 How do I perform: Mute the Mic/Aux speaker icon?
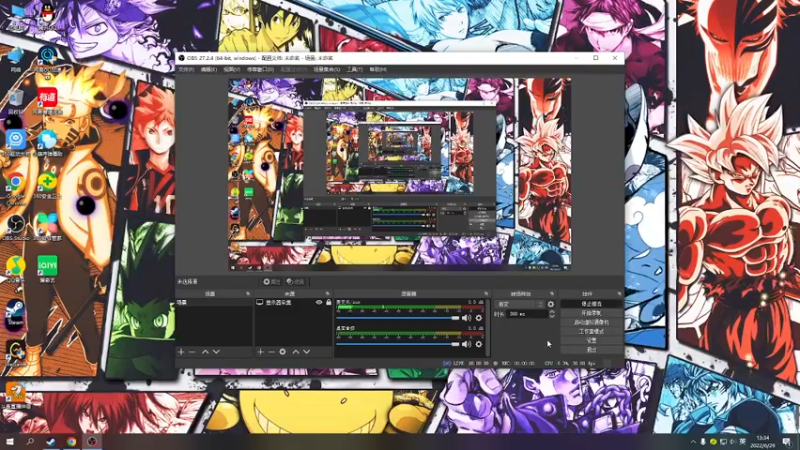click(466, 318)
